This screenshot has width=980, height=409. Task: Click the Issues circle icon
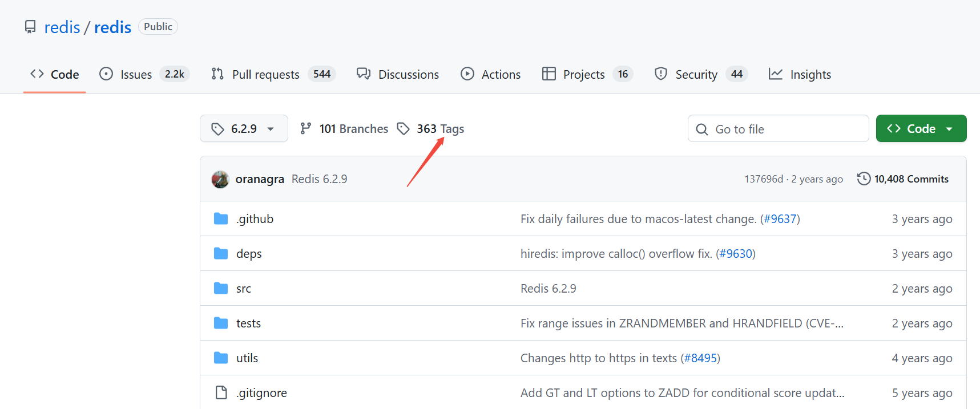(106, 74)
